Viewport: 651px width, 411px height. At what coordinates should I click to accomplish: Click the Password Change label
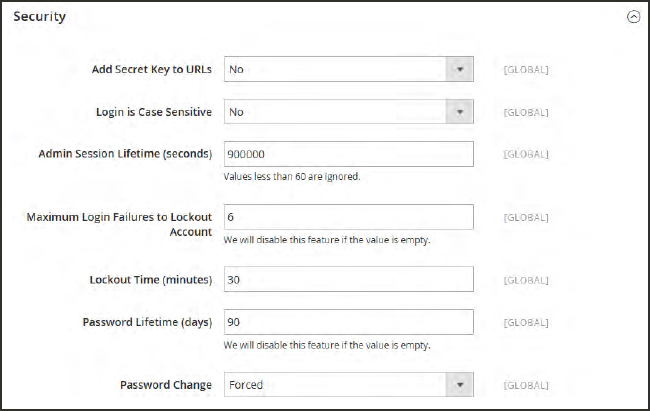click(x=166, y=385)
